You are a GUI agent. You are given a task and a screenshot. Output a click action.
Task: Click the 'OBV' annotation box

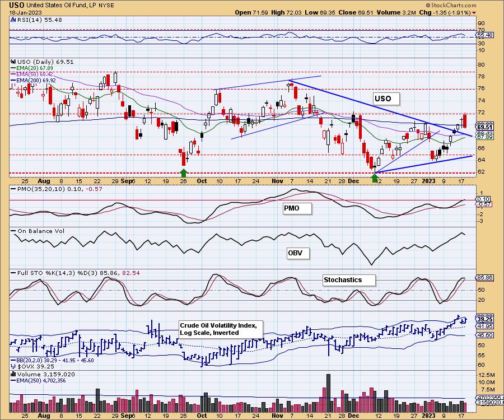pyautogui.click(x=298, y=253)
